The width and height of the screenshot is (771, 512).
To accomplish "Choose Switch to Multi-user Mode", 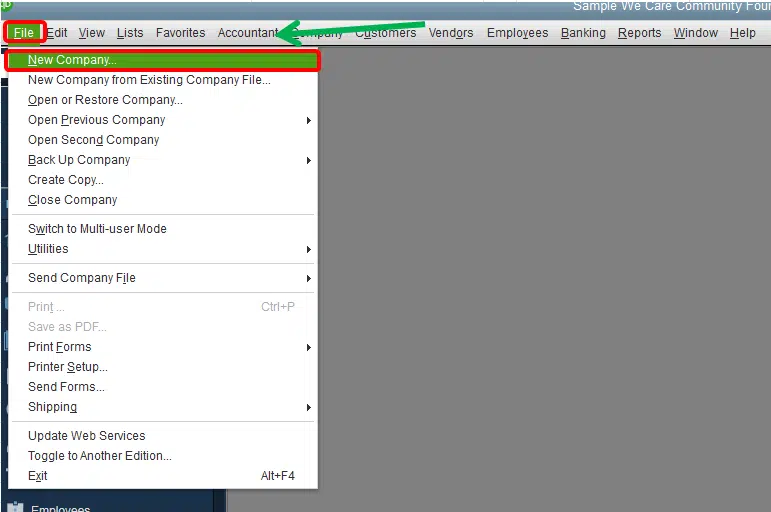I will pyautogui.click(x=163, y=229).
